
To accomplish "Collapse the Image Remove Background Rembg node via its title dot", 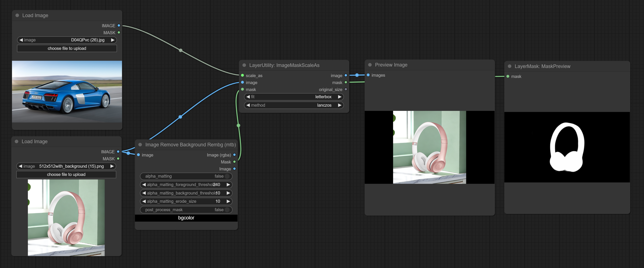I will coord(140,145).
